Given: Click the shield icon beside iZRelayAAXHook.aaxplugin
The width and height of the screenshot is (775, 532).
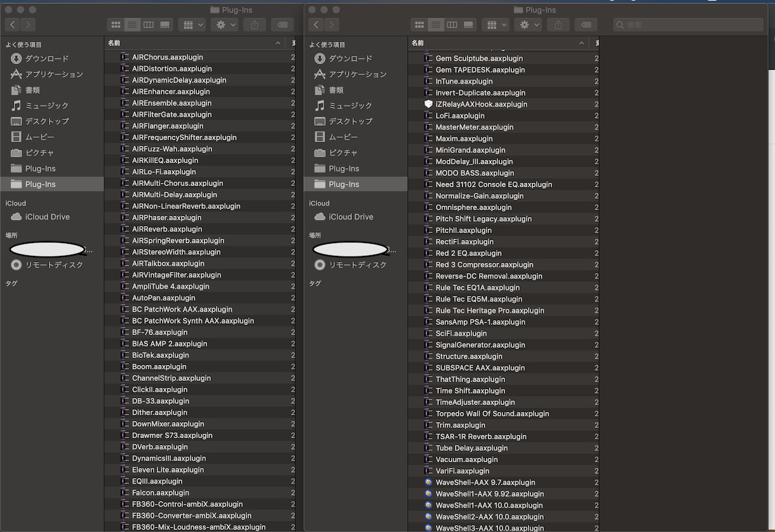Looking at the screenshot, I should pos(429,104).
